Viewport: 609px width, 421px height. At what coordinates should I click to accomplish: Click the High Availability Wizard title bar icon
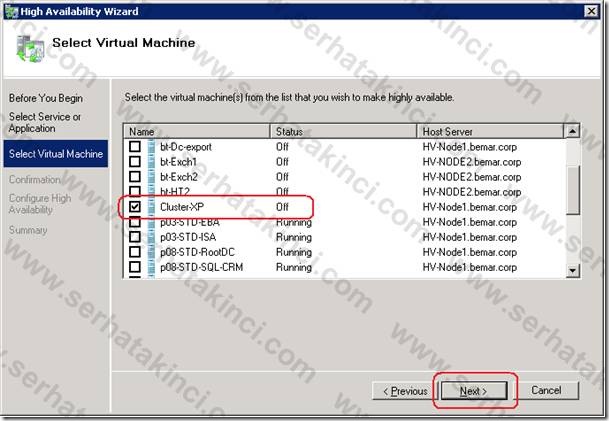pos(11,12)
